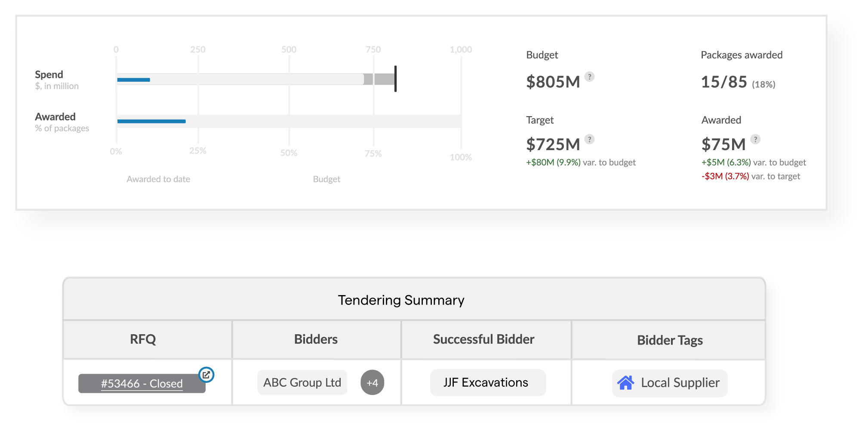This screenshot has width=868, height=428.
Task: Click the Awarded to date legend label
Action: (158, 179)
